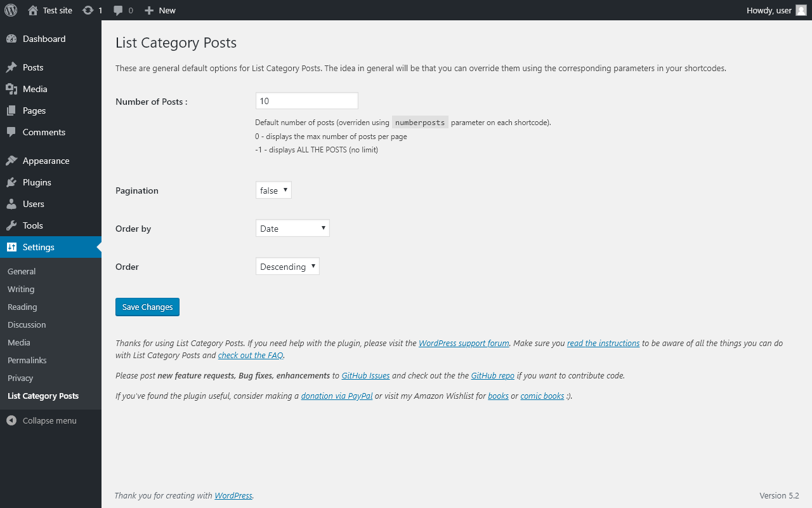Click the Test site home icon

(x=33, y=10)
